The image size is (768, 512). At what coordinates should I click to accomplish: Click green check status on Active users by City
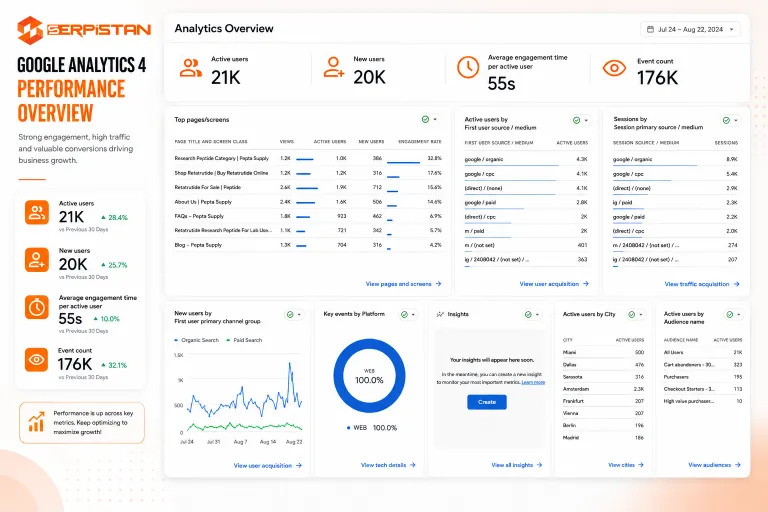click(632, 315)
